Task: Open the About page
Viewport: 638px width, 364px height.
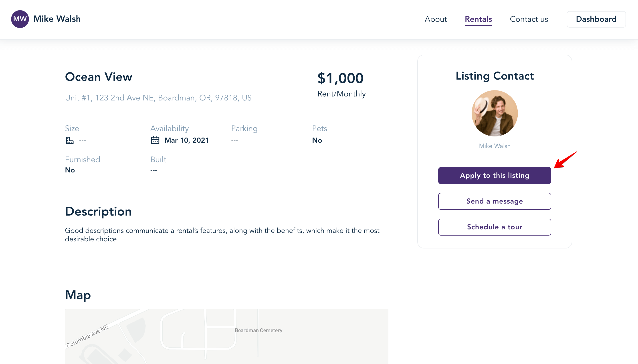Action: [436, 19]
